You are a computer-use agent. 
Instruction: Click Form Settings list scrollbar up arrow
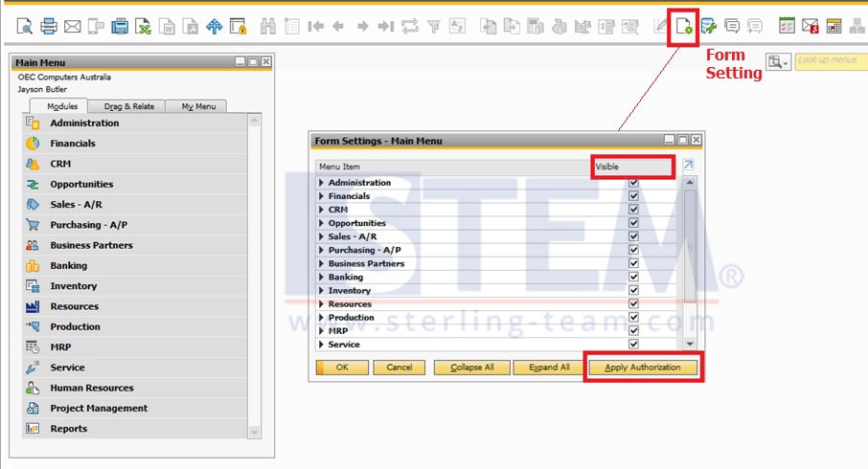point(690,182)
